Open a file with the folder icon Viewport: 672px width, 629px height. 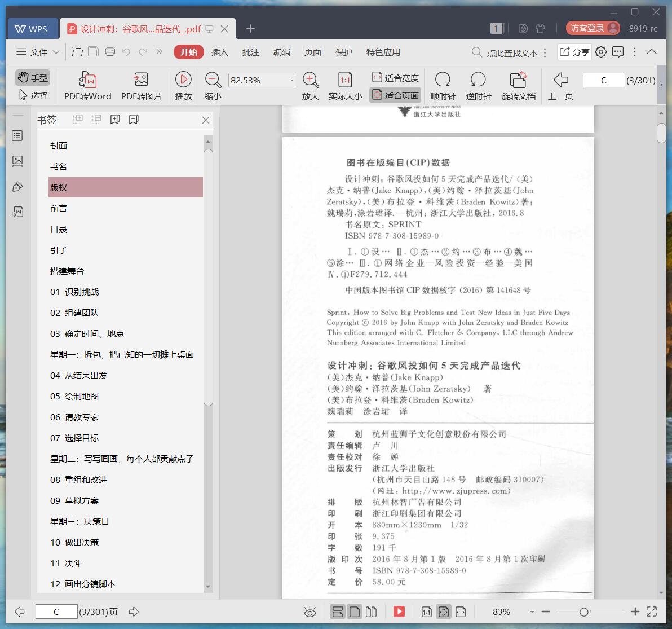tap(77, 52)
